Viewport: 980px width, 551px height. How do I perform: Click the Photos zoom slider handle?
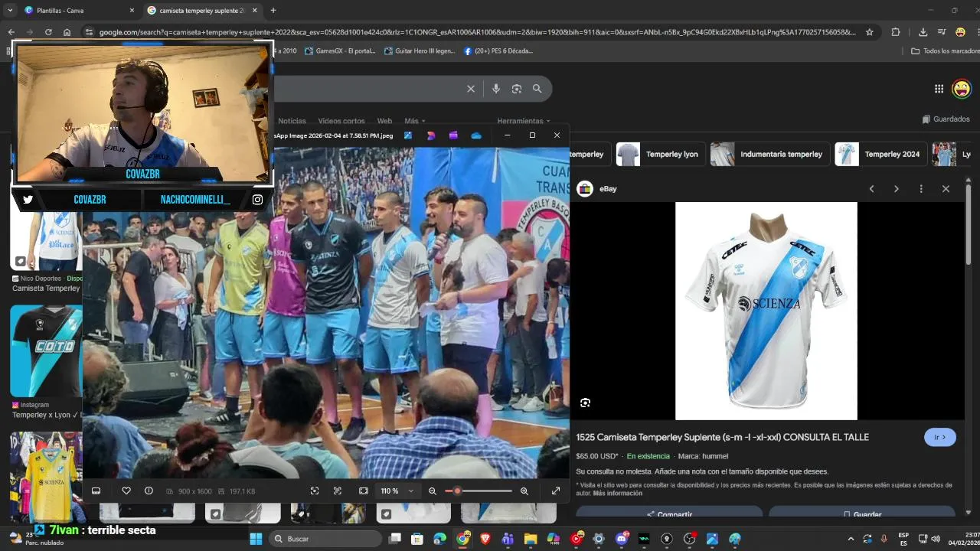457,491
